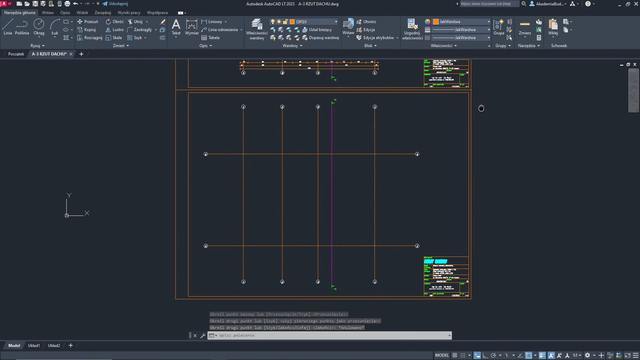Switch to the Początek file tab
Image resolution: width=640 pixels, height=360 pixels.
(16, 54)
